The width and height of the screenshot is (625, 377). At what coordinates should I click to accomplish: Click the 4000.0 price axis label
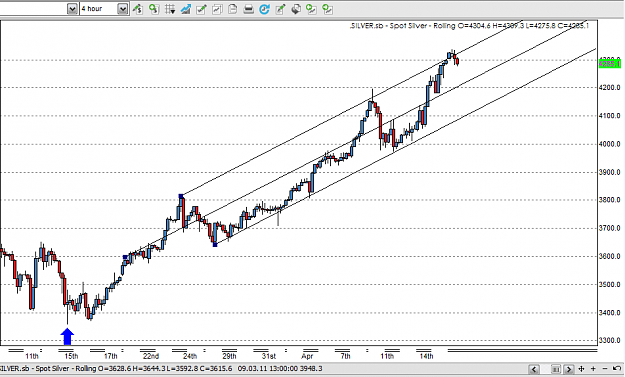point(609,144)
